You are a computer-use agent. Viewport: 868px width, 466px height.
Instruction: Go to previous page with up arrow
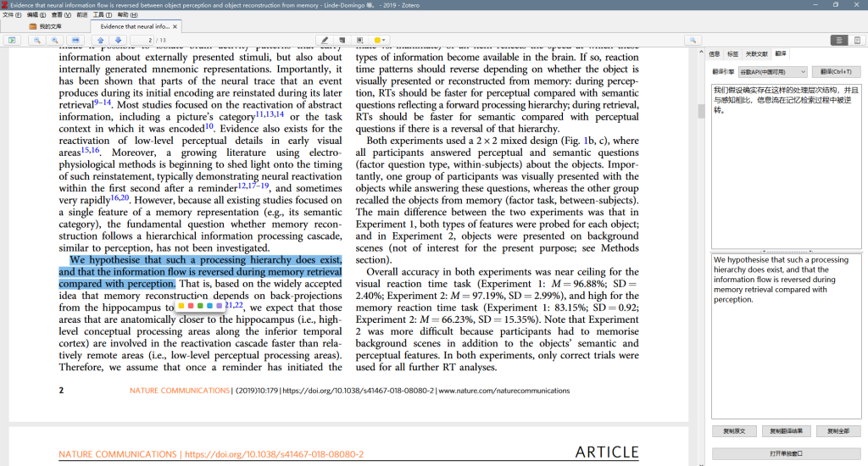point(100,40)
